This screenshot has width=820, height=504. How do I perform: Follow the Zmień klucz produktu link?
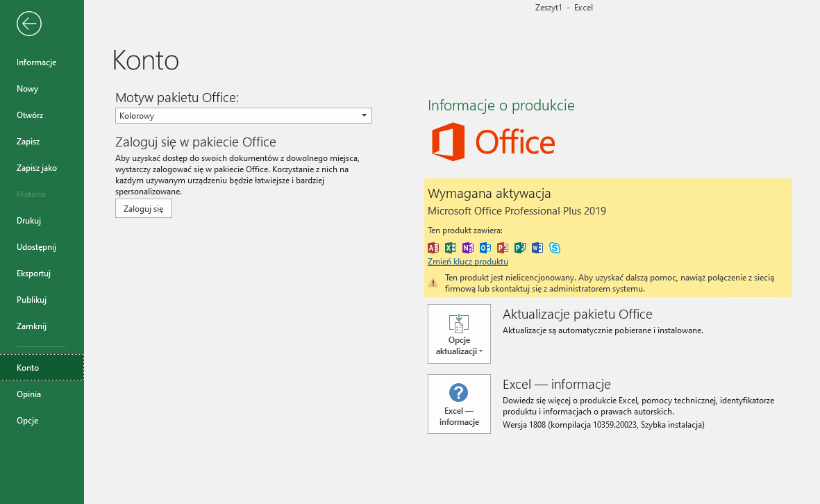click(467, 262)
